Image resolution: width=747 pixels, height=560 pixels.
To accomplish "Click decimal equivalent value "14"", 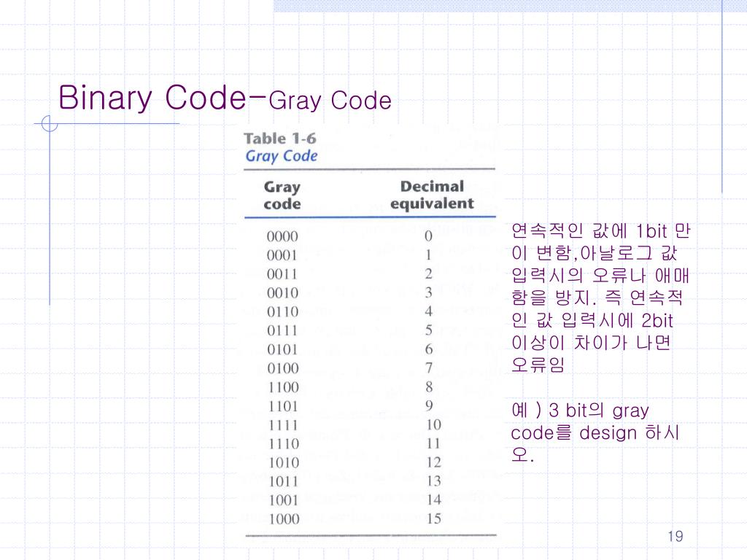I will [433, 499].
